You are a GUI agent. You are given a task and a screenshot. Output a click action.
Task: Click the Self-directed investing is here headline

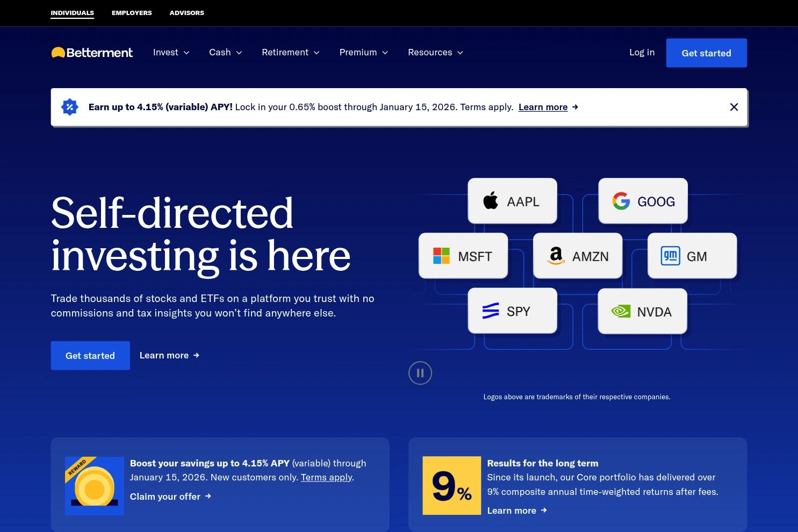pyautogui.click(x=201, y=234)
